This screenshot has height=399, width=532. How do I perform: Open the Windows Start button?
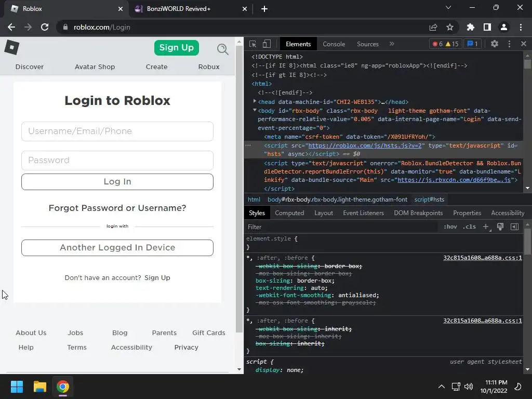[x=17, y=387]
